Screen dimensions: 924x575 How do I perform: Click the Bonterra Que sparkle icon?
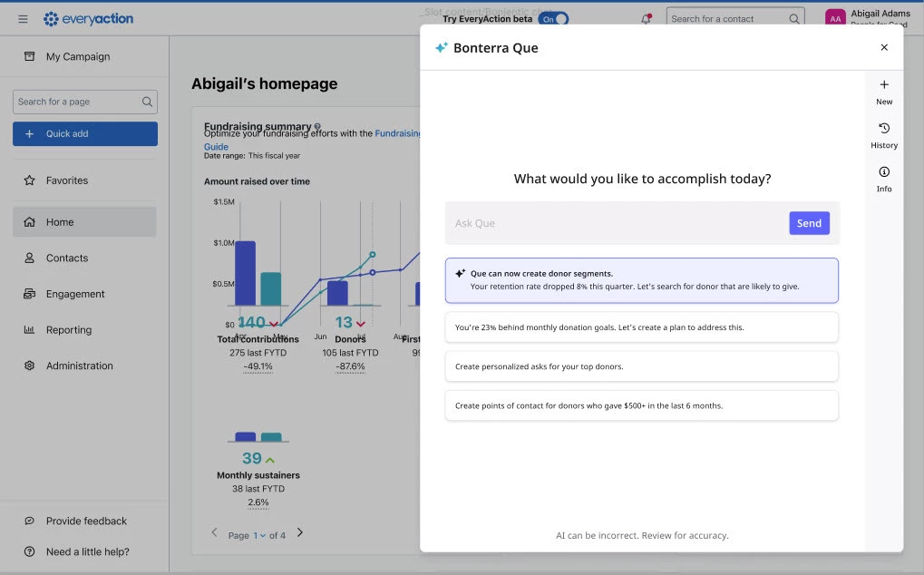(x=441, y=48)
